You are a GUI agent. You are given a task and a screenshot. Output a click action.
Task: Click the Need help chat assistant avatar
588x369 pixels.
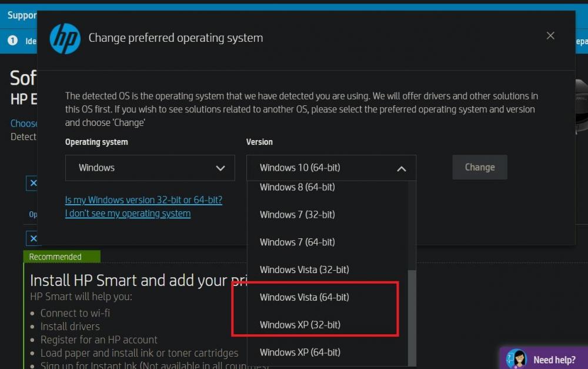coord(517,359)
